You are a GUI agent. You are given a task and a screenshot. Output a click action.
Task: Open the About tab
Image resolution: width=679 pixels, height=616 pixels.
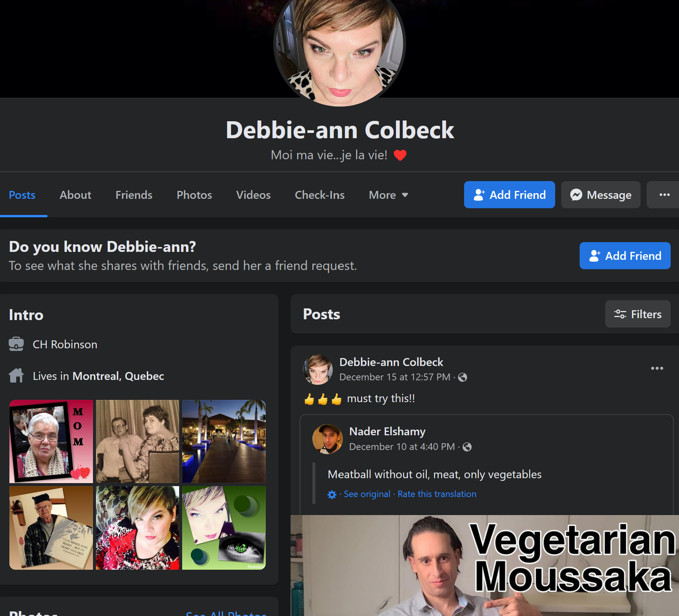[x=75, y=195]
